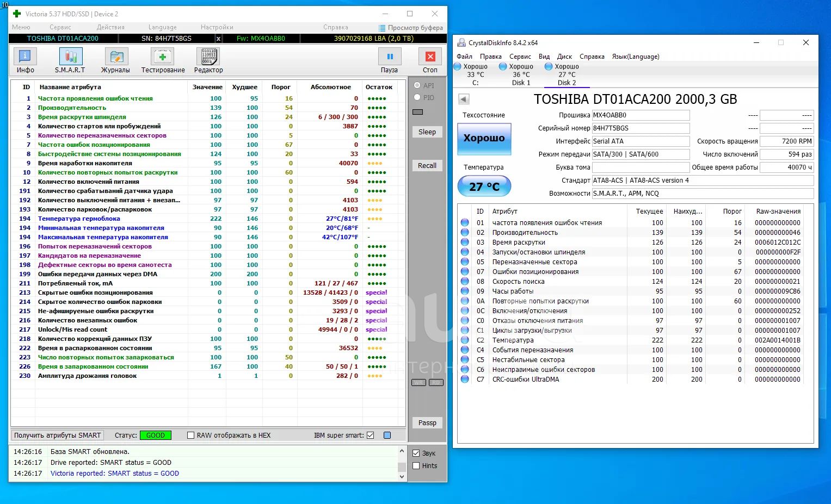Click status orb for attribute C7 CRC-ошибки

pyautogui.click(x=465, y=379)
